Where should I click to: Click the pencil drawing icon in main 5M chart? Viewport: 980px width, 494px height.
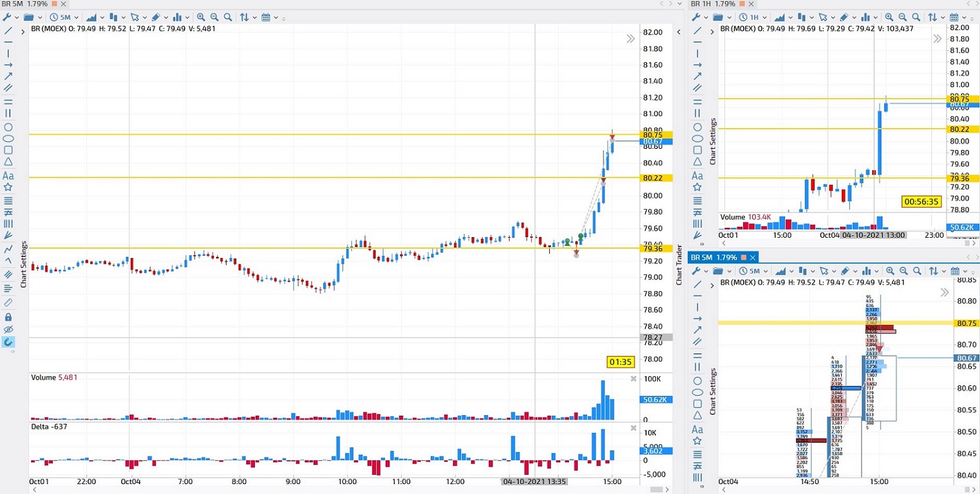click(156, 17)
